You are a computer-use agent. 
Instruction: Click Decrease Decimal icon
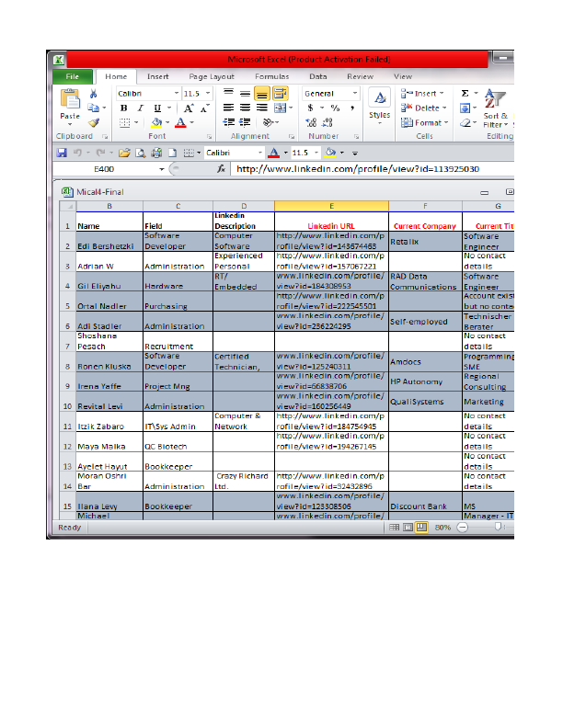[x=327, y=122]
